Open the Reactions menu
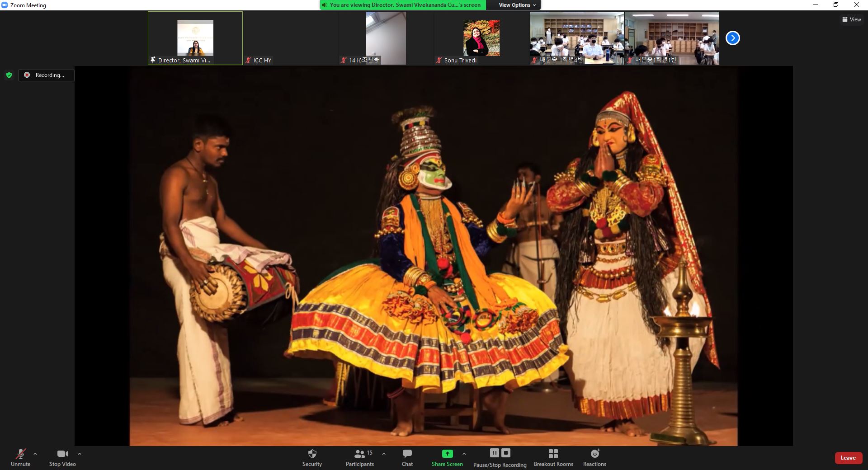The image size is (868, 470). [x=594, y=457]
